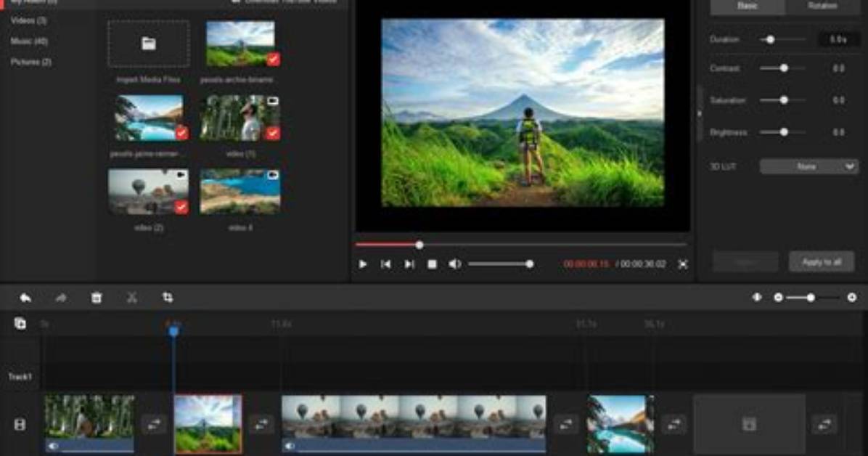This screenshot has height=456, width=868.
Task: Select the mountain picture clip on timeline
Action: pos(208,424)
